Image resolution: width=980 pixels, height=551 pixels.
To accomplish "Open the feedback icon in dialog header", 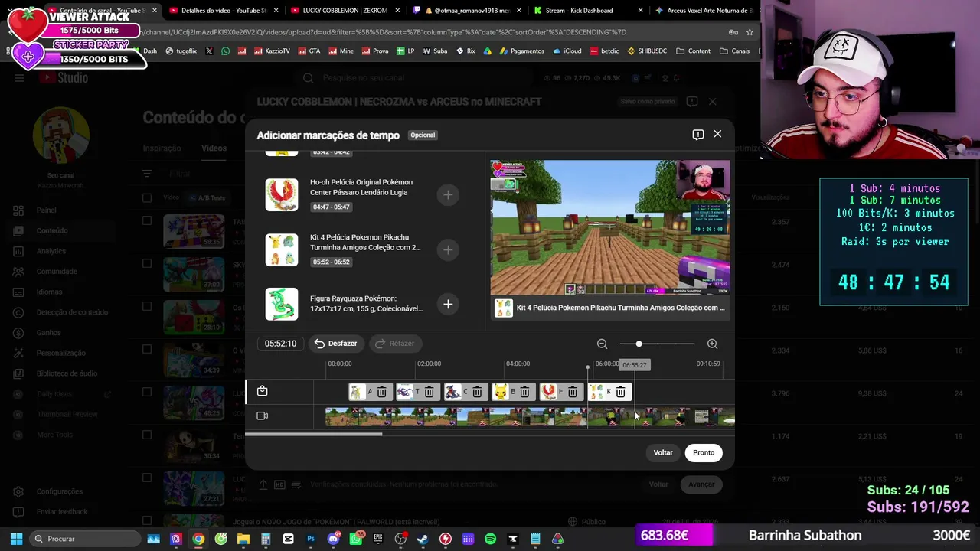I will click(698, 135).
